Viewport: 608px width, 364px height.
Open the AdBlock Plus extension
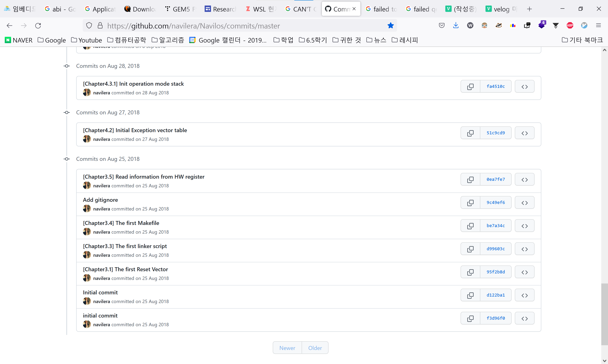coord(570,26)
